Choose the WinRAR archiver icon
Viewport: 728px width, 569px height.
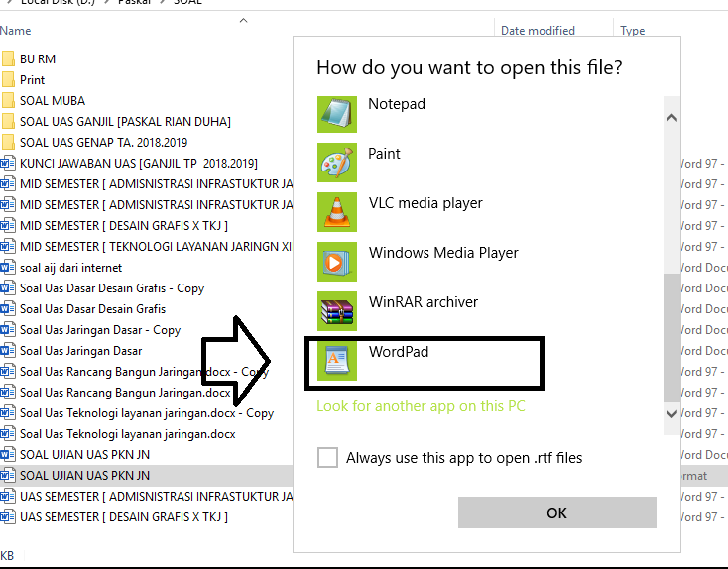tap(337, 311)
